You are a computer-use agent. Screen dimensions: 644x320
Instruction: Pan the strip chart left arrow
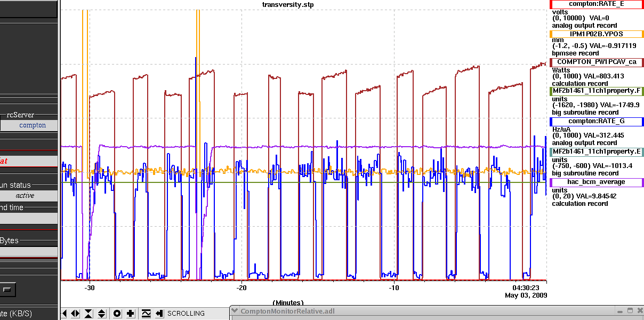coord(65,314)
